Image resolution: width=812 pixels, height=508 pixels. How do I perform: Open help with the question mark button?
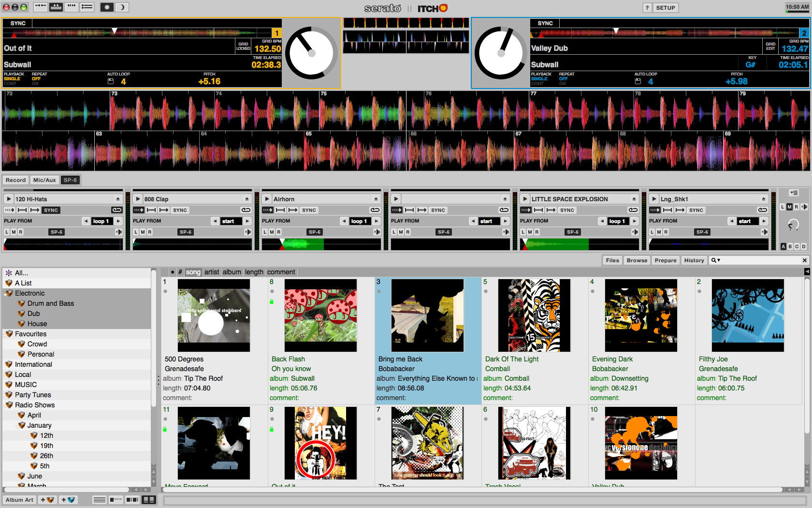[x=647, y=8]
